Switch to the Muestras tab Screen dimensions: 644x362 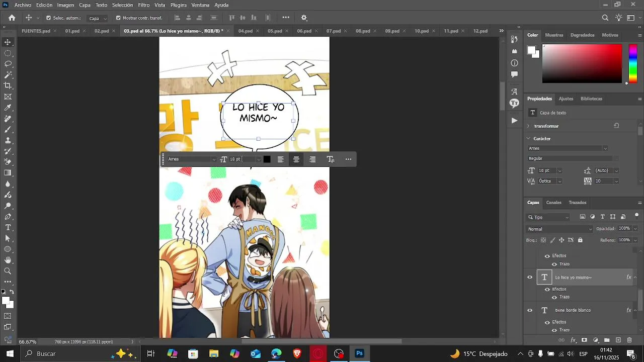[554, 35]
